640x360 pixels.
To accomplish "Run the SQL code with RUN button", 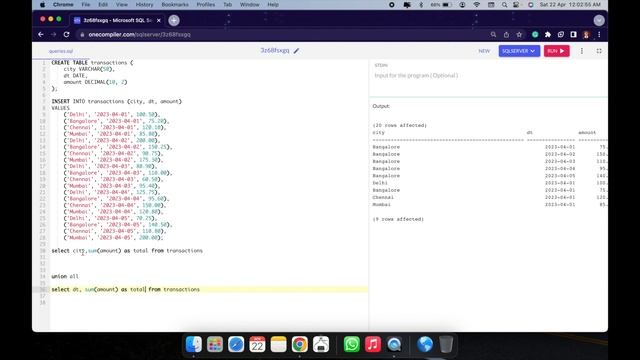I will coord(556,51).
